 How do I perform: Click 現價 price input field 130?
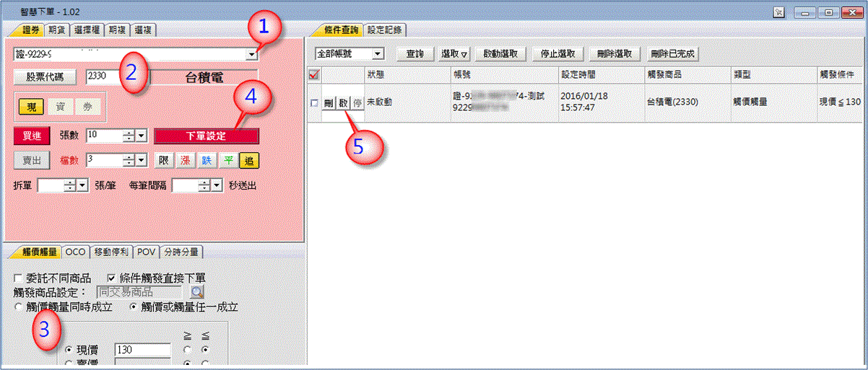(142, 350)
